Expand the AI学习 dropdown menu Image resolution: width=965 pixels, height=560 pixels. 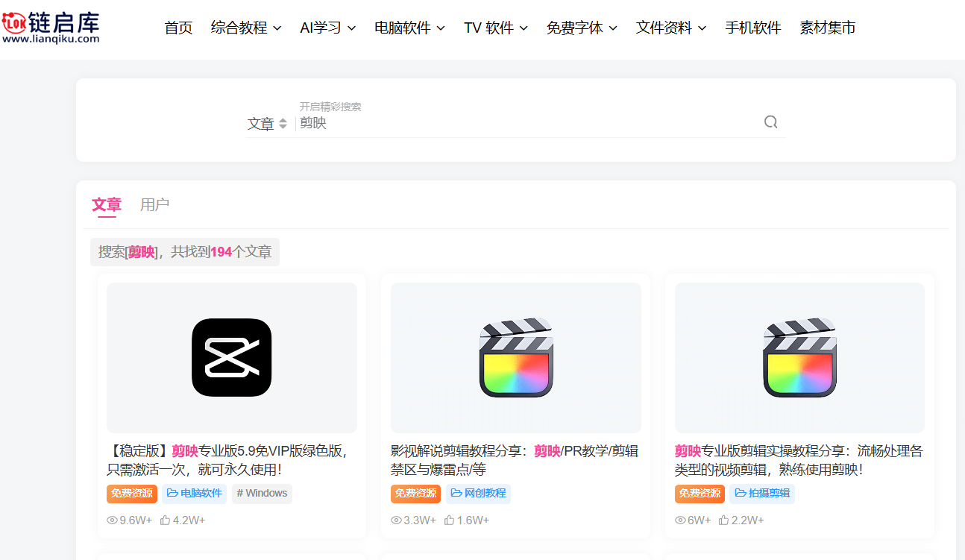tap(328, 28)
